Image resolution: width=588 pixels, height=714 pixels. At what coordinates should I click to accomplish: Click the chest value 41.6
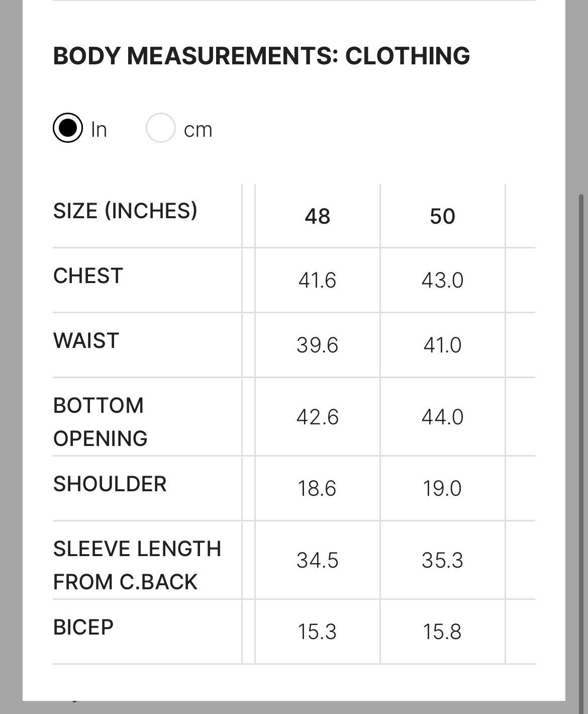pos(317,281)
